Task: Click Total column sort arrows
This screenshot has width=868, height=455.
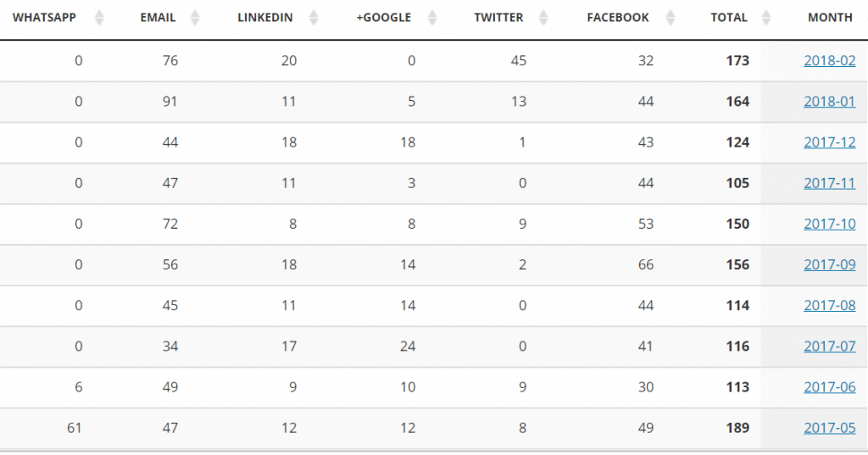Action: pyautogui.click(x=766, y=18)
